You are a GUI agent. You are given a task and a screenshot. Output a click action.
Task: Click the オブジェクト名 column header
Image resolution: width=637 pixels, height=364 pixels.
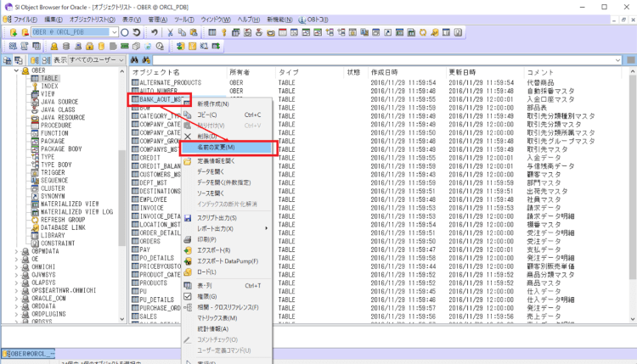(x=157, y=70)
